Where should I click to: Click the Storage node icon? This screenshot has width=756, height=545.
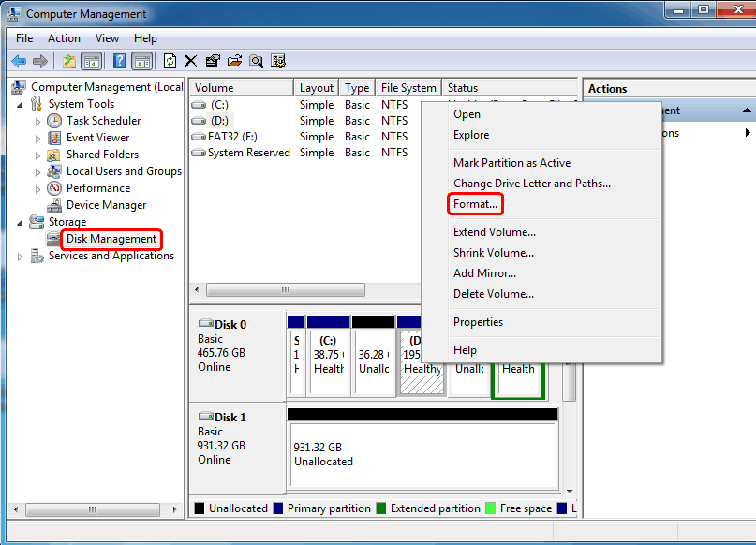[37, 222]
